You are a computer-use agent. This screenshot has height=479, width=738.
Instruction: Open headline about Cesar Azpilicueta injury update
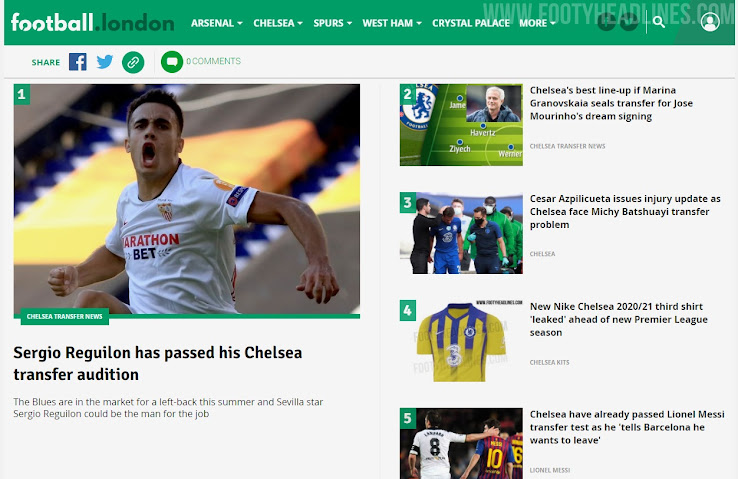pyautogui.click(x=625, y=212)
